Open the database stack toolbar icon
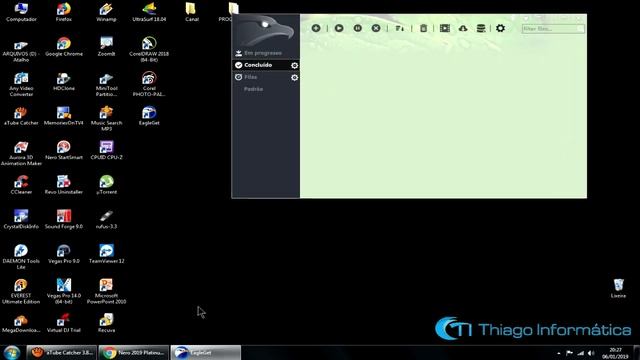This screenshot has width=640, height=360. click(481, 28)
